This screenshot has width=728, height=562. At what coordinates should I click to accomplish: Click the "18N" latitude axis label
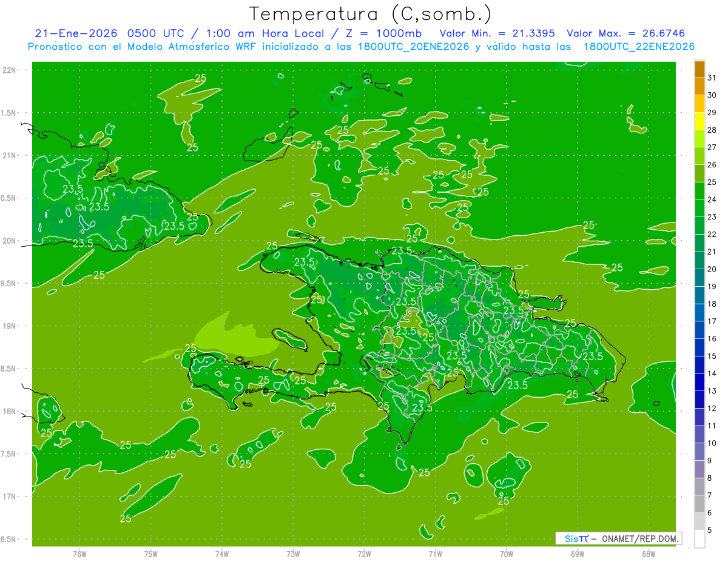tap(9, 412)
